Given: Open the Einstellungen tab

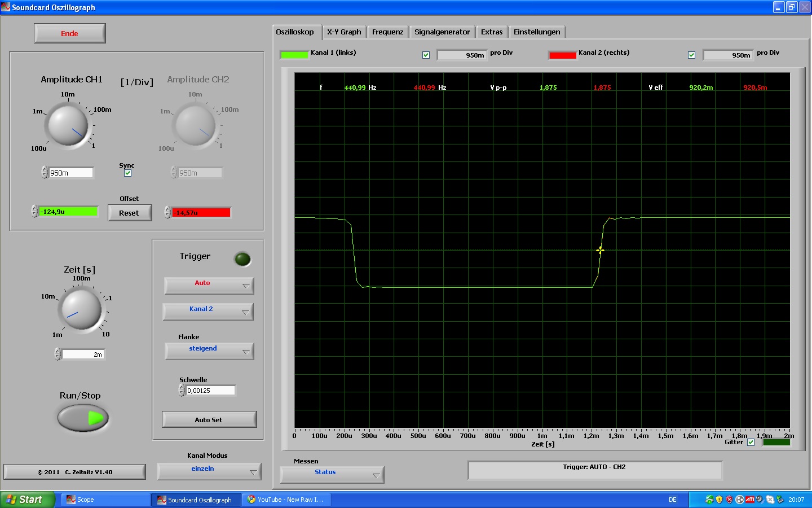Looking at the screenshot, I should pyautogui.click(x=537, y=32).
